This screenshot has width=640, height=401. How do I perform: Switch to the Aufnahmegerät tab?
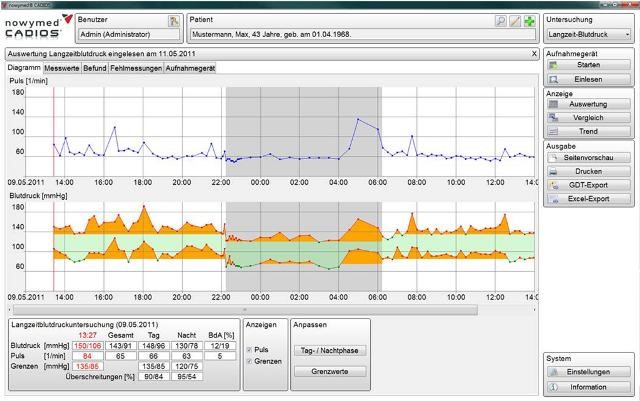click(190, 68)
